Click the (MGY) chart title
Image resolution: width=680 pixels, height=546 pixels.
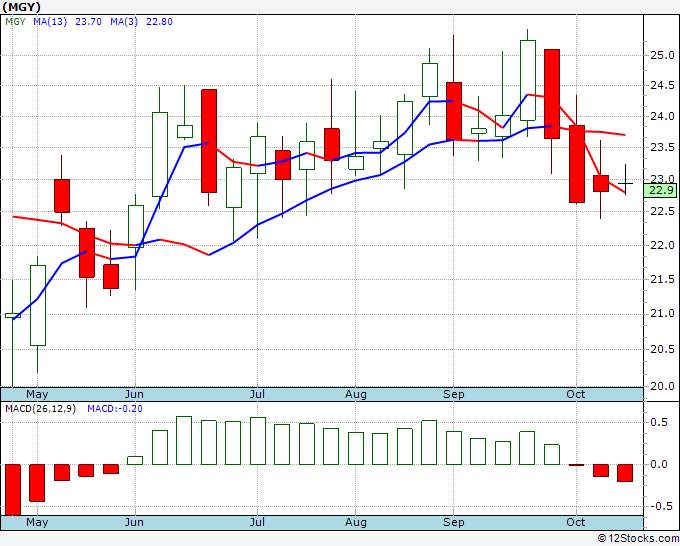point(21,7)
